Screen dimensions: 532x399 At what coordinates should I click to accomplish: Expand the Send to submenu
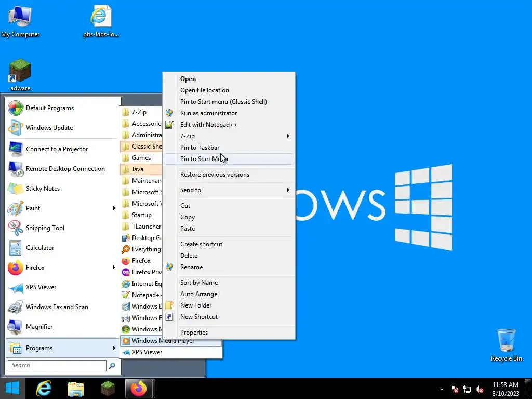(229, 190)
